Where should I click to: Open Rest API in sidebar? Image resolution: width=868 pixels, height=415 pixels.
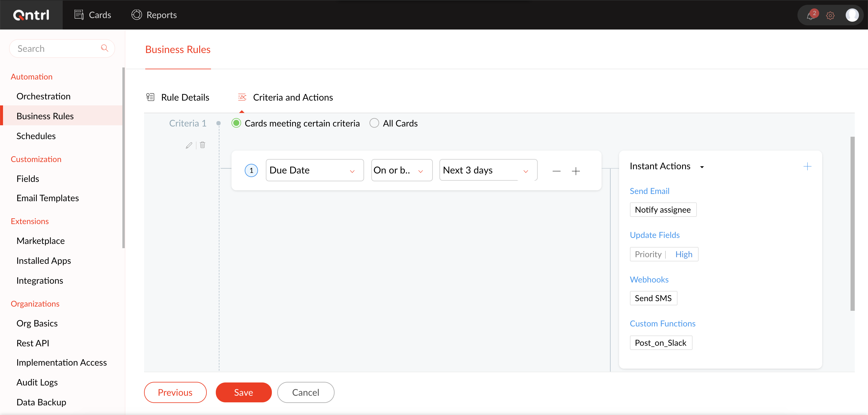33,343
